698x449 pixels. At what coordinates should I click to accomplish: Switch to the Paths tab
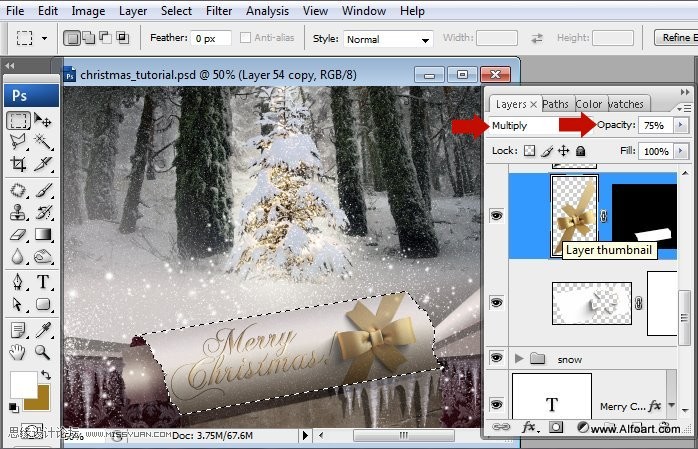coord(555,104)
